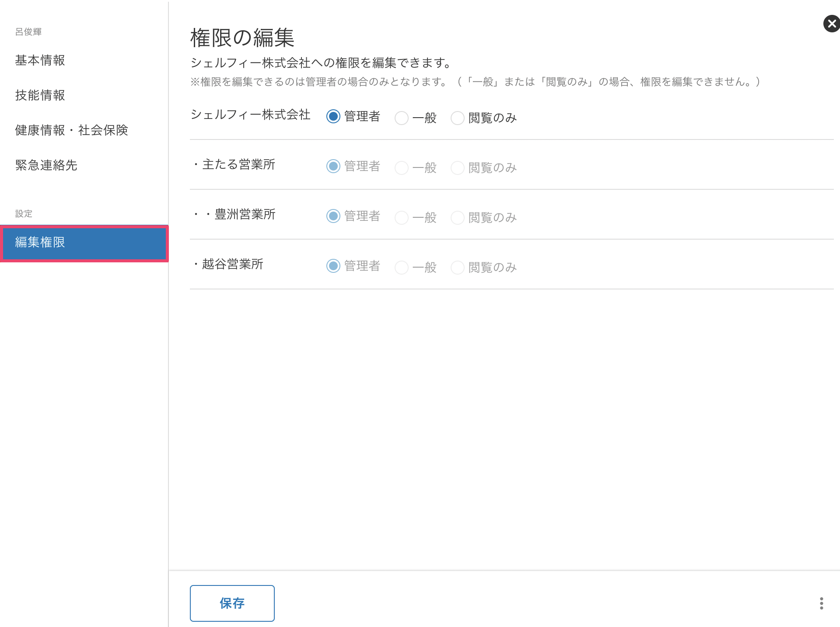Viewport: 840px width, 627px height.
Task: Click the 主たる営業所 row label
Action: point(234,164)
